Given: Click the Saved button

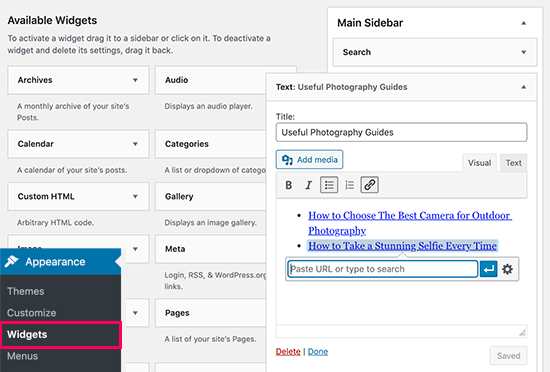Looking at the screenshot, I should pyautogui.click(x=508, y=356).
